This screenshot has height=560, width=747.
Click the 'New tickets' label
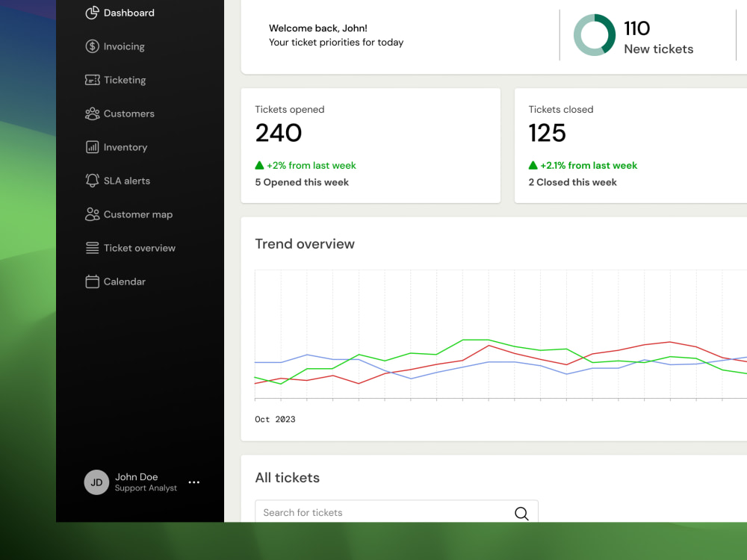[658, 49]
